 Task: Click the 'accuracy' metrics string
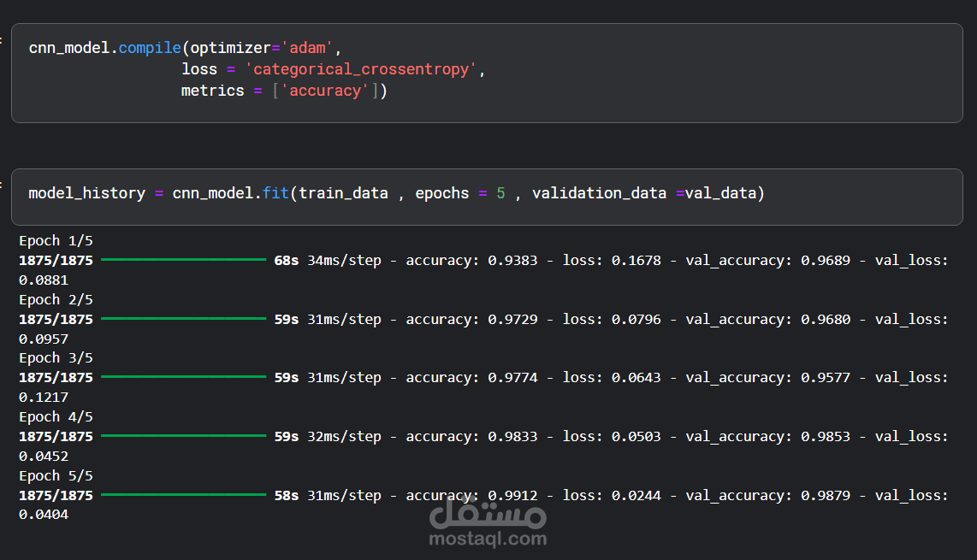tap(324, 91)
